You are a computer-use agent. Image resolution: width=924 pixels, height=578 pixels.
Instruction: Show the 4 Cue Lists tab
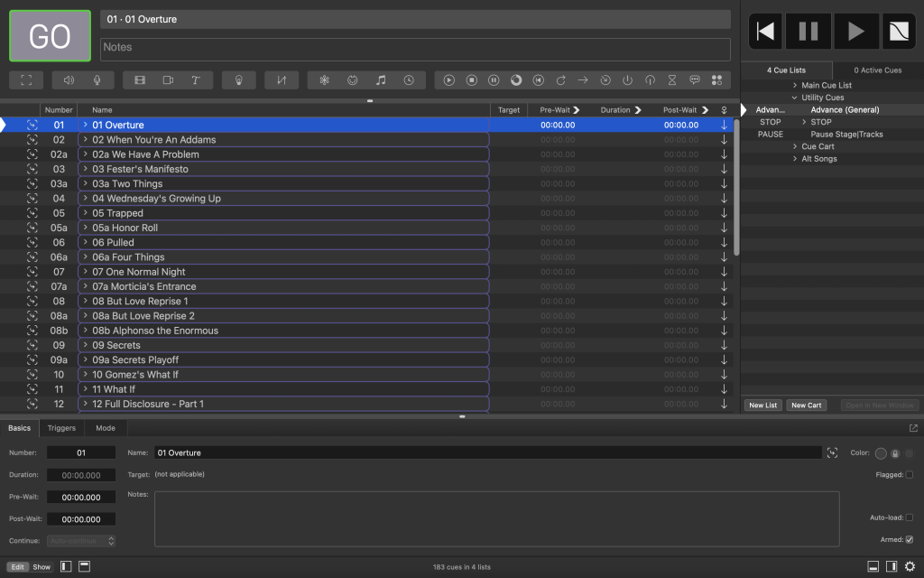pyautogui.click(x=786, y=70)
